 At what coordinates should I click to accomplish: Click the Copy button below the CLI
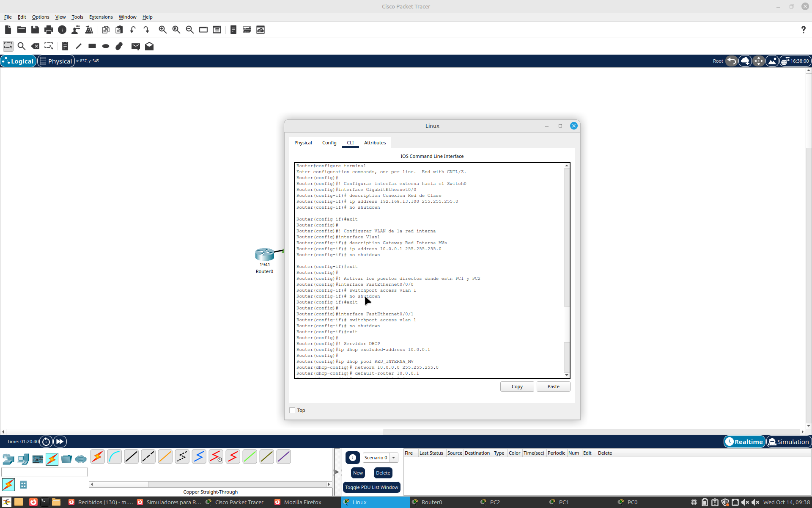(517, 387)
